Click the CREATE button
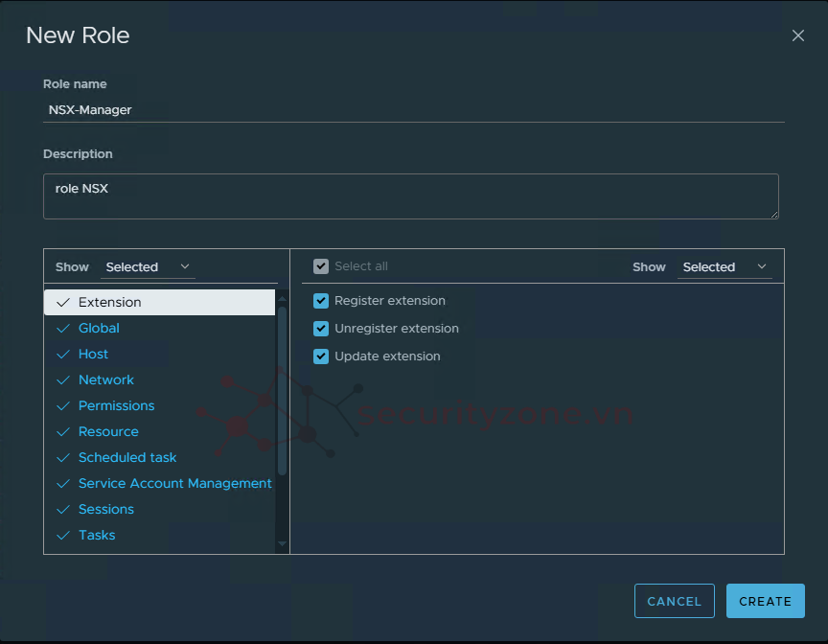 point(765,601)
